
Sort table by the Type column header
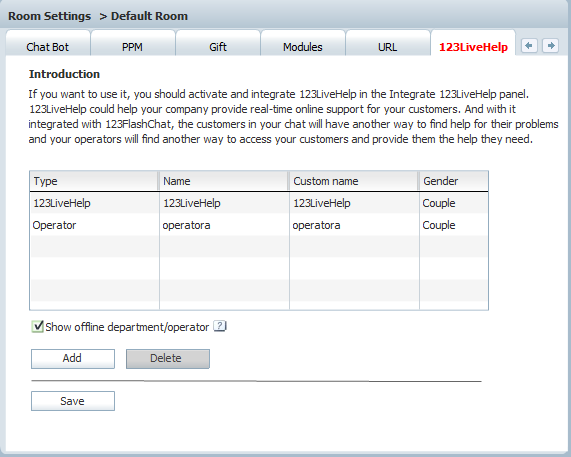click(x=94, y=181)
